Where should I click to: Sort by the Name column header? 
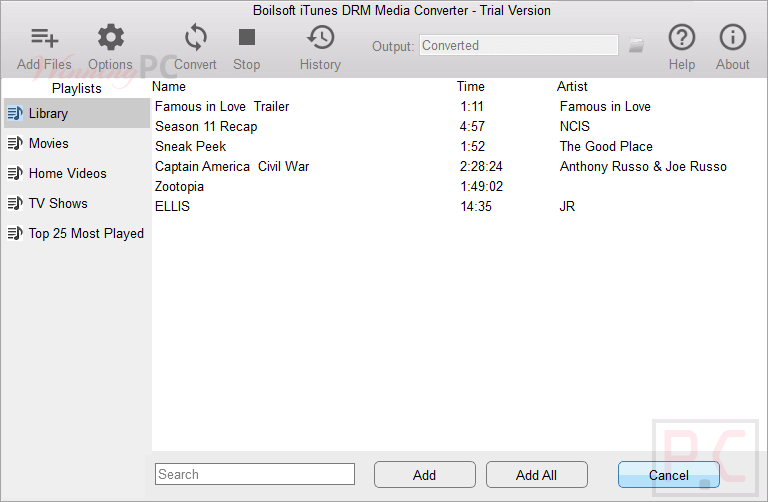[169, 86]
